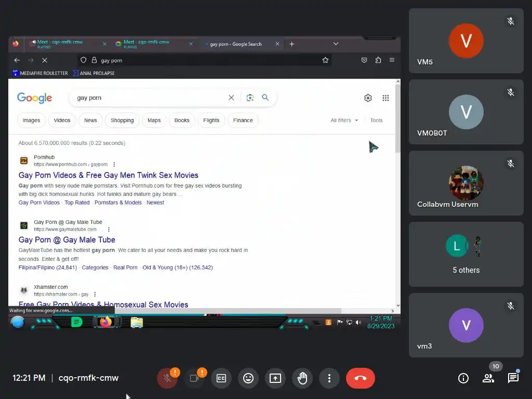Select the Finance filter chip
The width and height of the screenshot is (532, 399).
[243, 121]
